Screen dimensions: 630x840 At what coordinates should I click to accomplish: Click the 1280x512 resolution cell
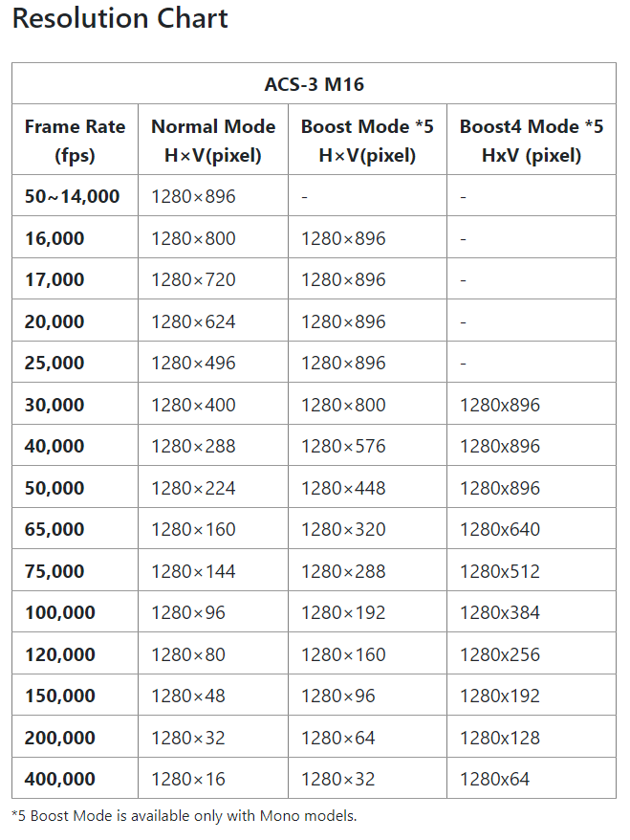pos(499,571)
